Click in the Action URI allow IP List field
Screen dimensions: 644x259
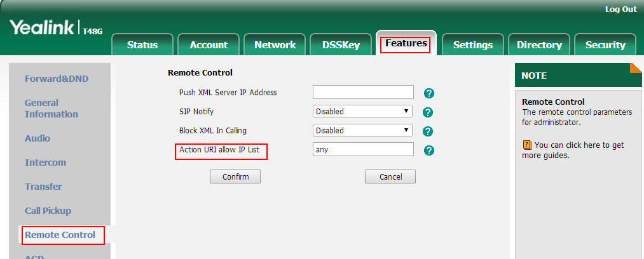(363, 150)
